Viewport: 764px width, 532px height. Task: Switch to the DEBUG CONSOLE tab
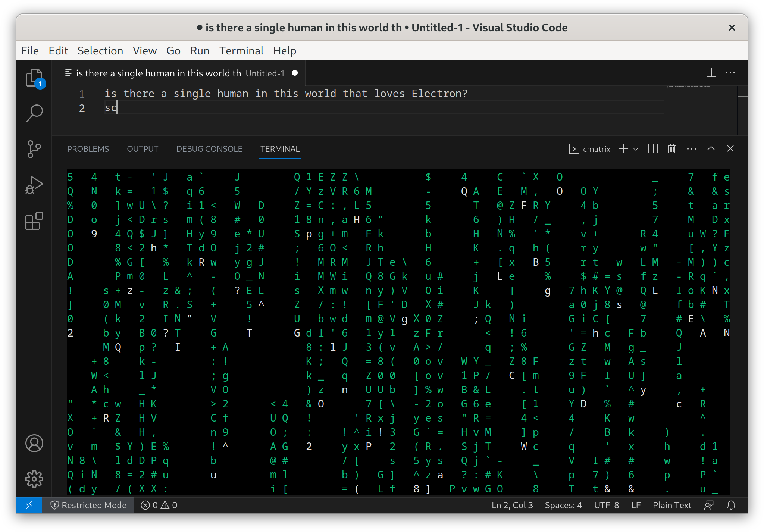[x=209, y=149]
